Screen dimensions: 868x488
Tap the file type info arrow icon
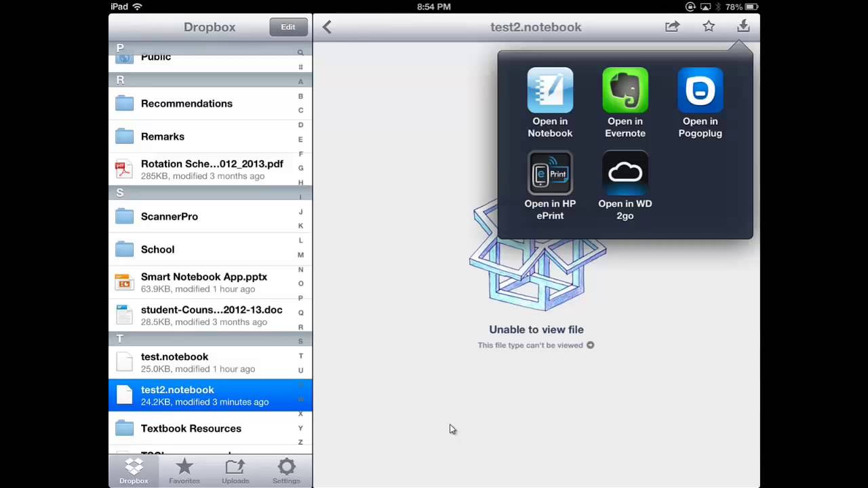pyautogui.click(x=590, y=345)
